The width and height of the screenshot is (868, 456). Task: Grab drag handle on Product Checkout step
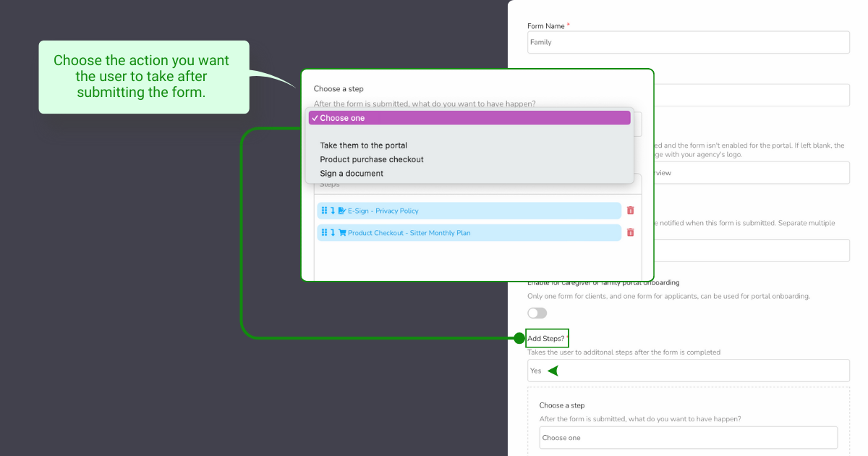click(x=324, y=232)
